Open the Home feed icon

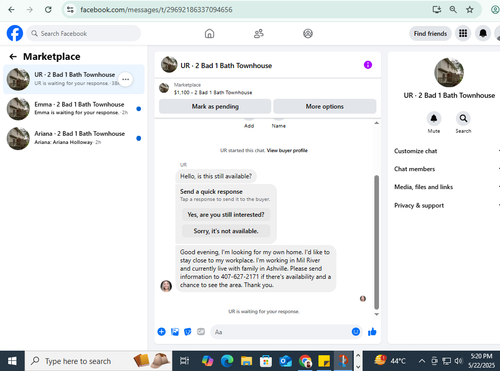pyautogui.click(x=209, y=33)
